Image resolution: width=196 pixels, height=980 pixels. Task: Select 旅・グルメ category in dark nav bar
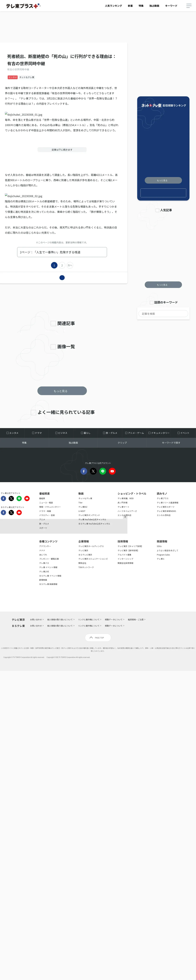[110, 433]
